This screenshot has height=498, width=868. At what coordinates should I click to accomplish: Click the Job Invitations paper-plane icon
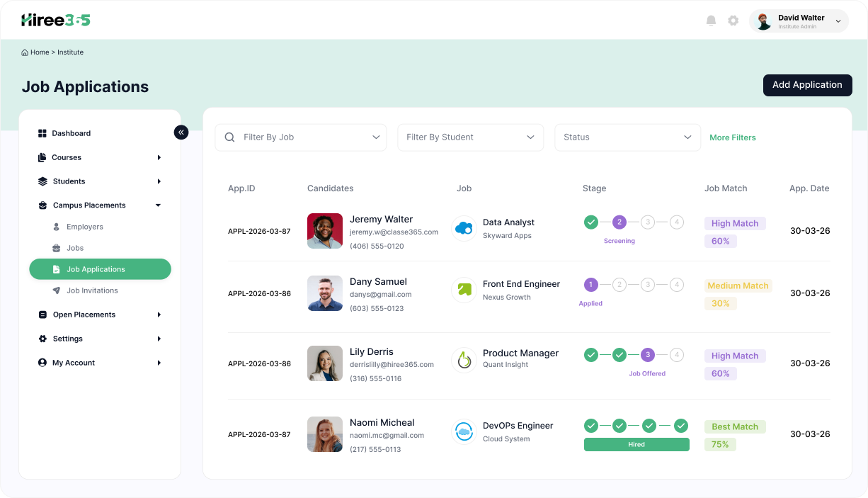[x=57, y=290]
